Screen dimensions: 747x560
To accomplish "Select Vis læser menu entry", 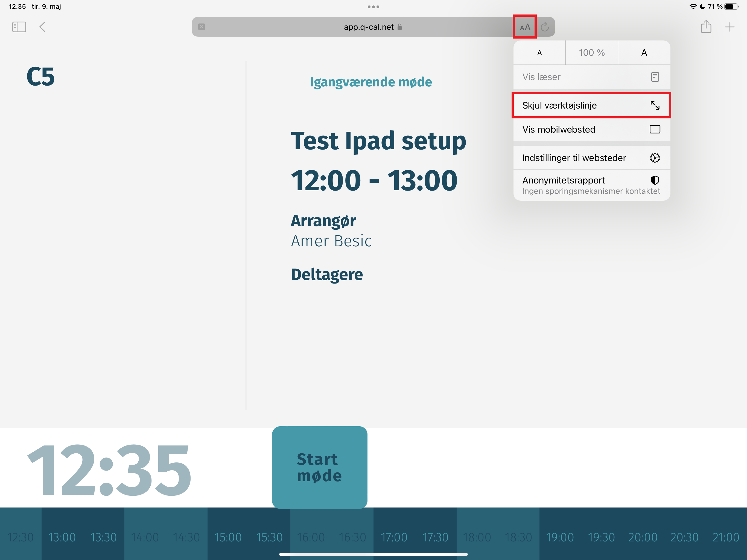I will [592, 77].
